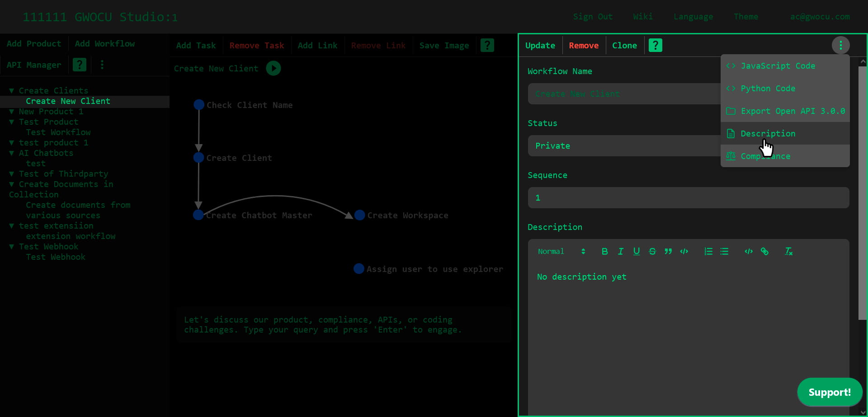Viewport: 868px width, 417px height.
Task: Open the Wiki link
Action: tap(643, 17)
